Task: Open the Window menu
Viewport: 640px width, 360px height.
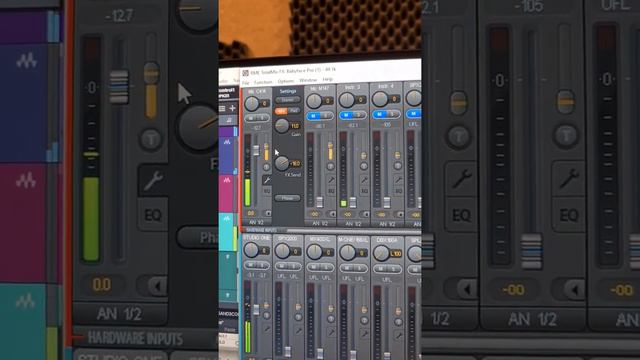Action: (x=308, y=80)
